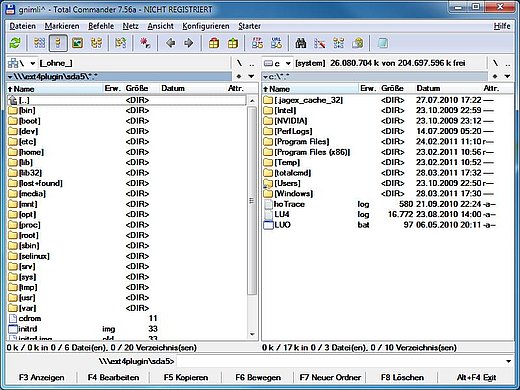The image size is (520, 390).
Task: Select the cdrom file in left panel
Action: pos(127,318)
